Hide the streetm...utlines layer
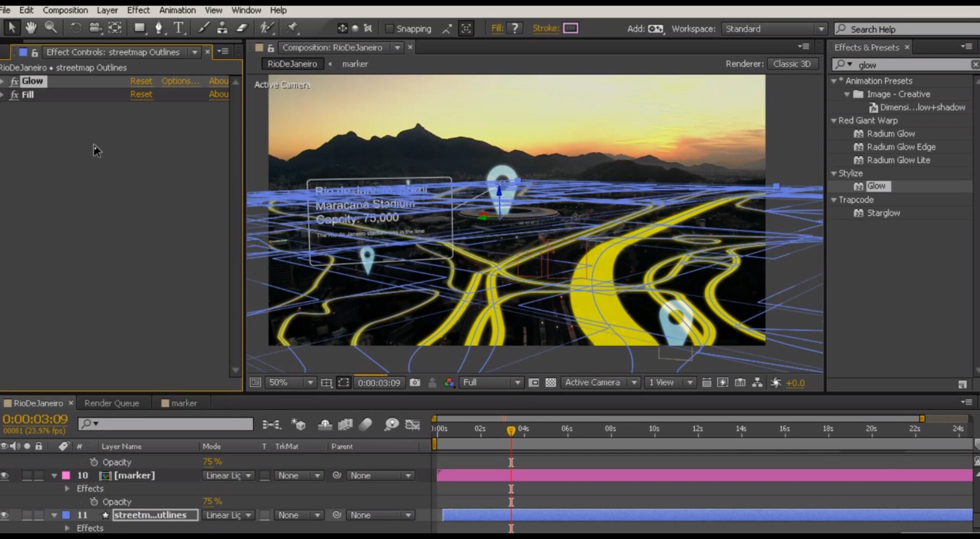980x539 pixels. pos(5,515)
